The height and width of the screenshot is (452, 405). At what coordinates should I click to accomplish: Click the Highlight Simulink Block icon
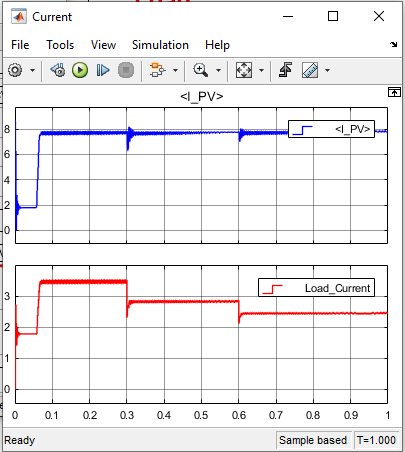[x=157, y=70]
